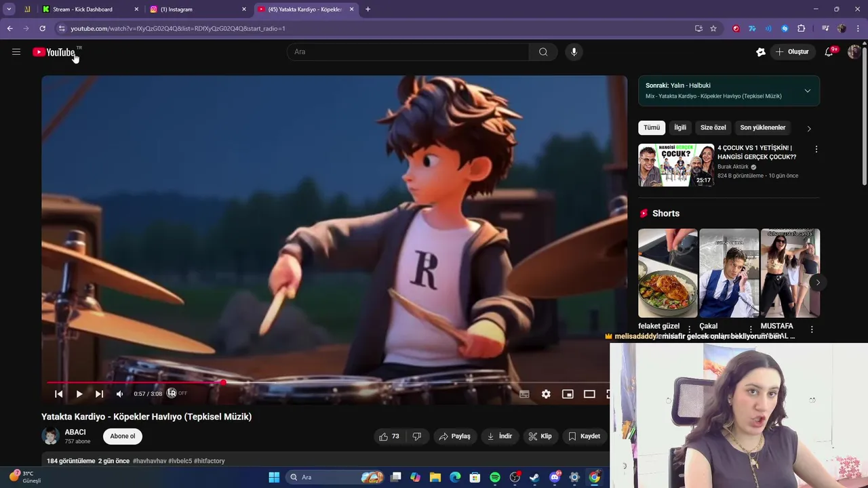
Task: Open the Burak Aktürk channel link
Action: tap(733, 167)
